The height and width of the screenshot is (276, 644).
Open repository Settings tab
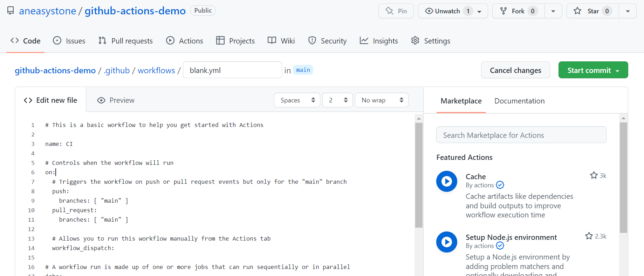[431, 41]
